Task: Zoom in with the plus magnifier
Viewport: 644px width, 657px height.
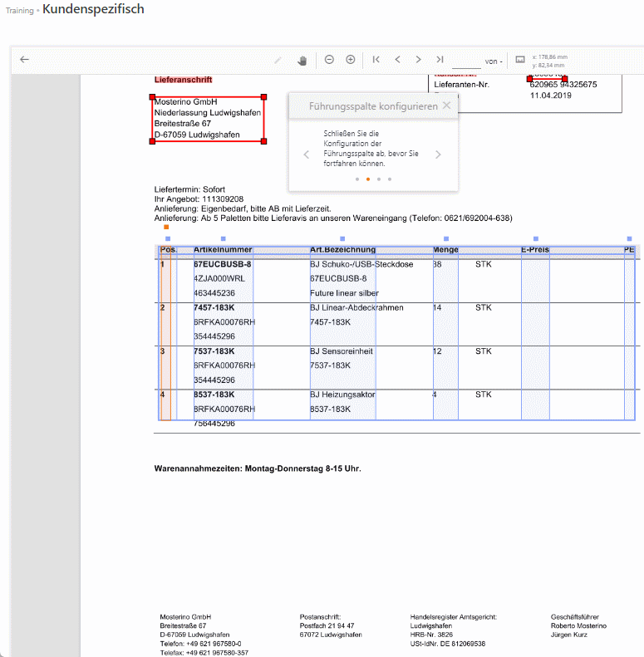Action: coord(351,60)
